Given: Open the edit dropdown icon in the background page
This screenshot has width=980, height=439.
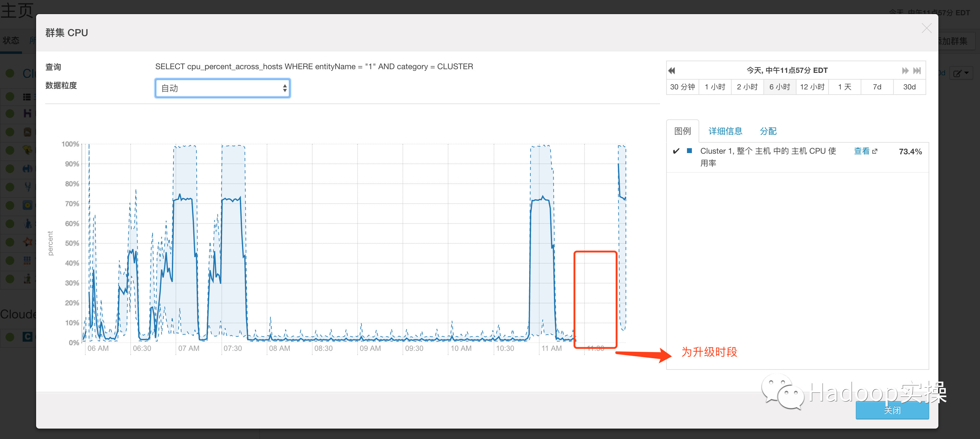Looking at the screenshot, I should [961, 73].
